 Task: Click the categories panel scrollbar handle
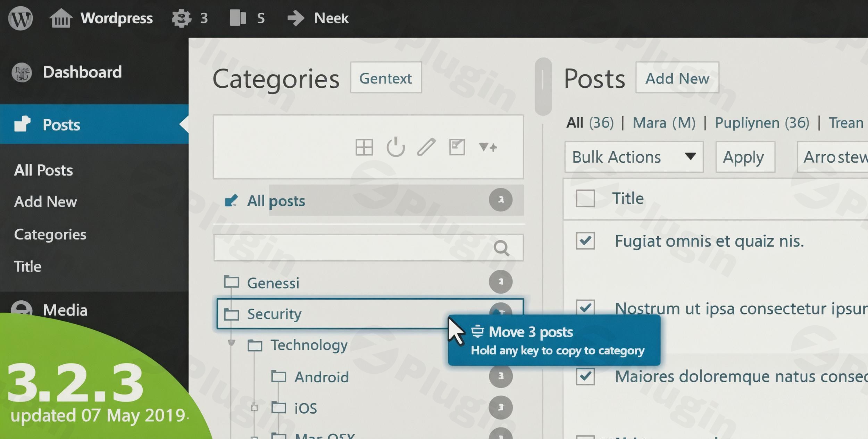[x=543, y=86]
